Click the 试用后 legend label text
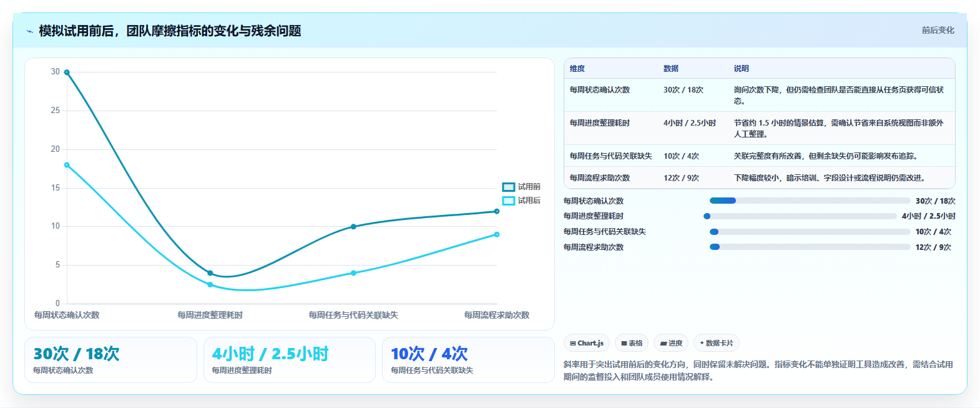This screenshot has width=980, height=408. pyautogui.click(x=529, y=201)
